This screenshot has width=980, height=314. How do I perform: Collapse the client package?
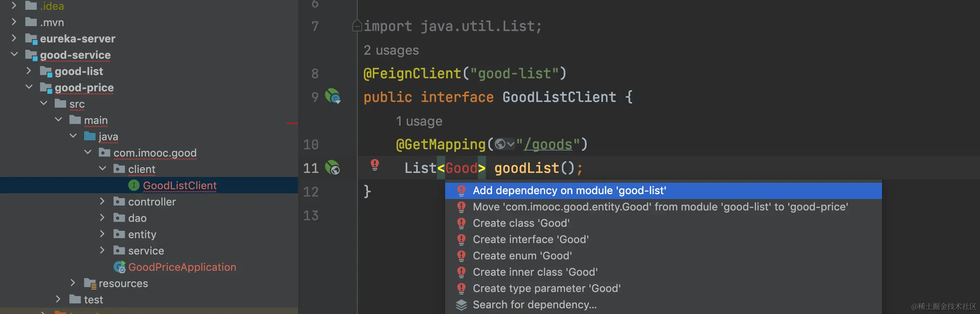(102, 168)
